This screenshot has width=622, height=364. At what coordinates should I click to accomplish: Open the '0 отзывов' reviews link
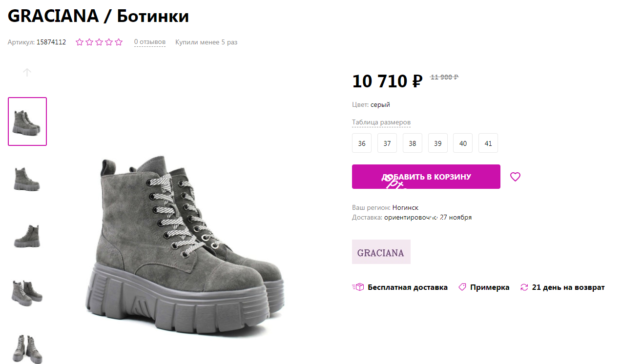pyautogui.click(x=149, y=42)
